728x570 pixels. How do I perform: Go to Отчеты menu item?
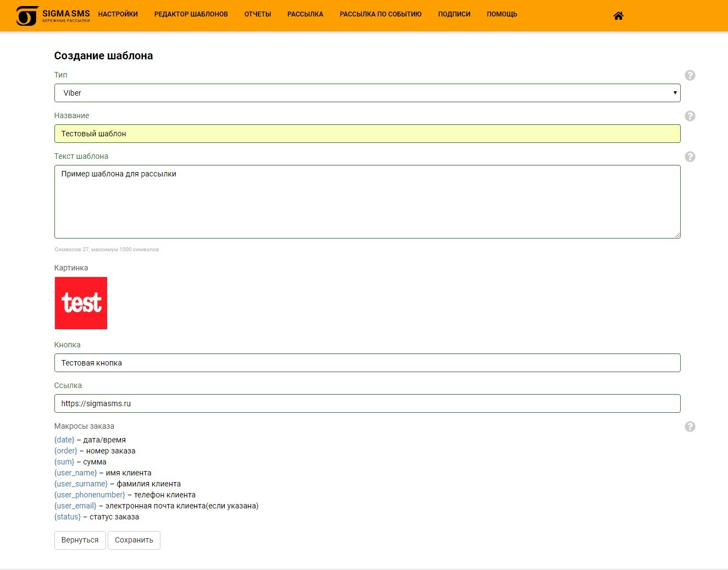[x=258, y=14]
